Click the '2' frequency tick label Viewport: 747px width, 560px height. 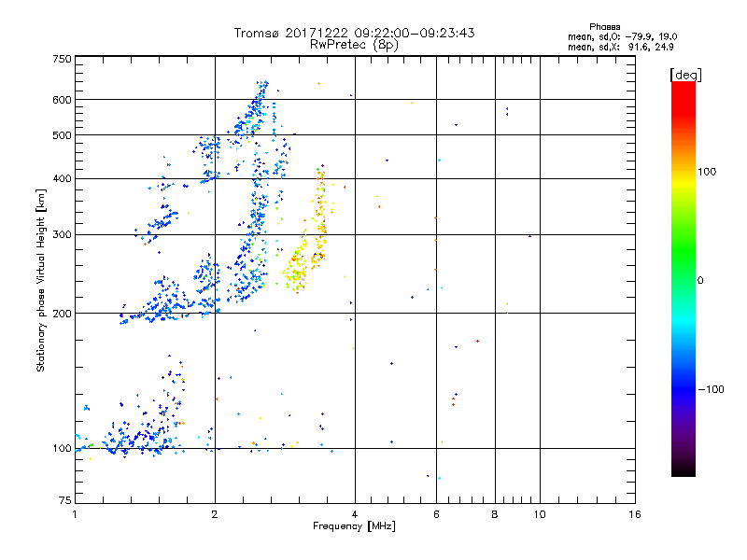click(215, 514)
